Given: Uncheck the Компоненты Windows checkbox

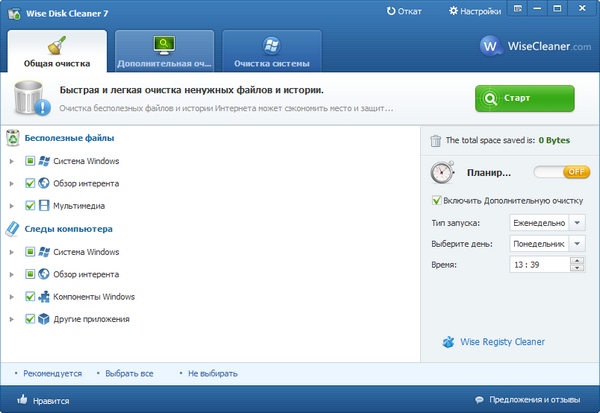Looking at the screenshot, I should coord(30,297).
